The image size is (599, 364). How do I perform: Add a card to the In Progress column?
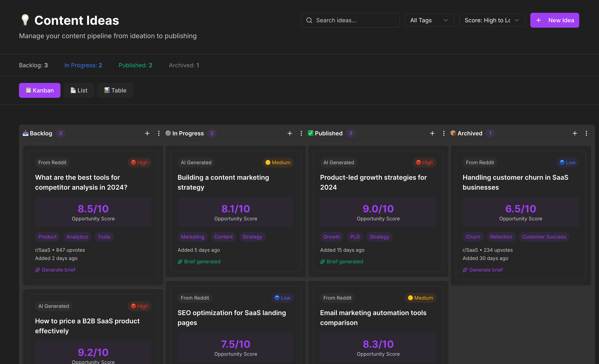290,133
